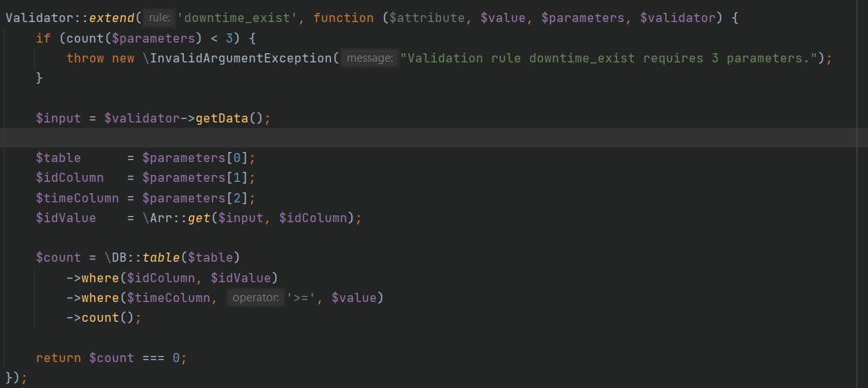
Task: Click the $timeColumn variable declaration
Action: pos(78,198)
